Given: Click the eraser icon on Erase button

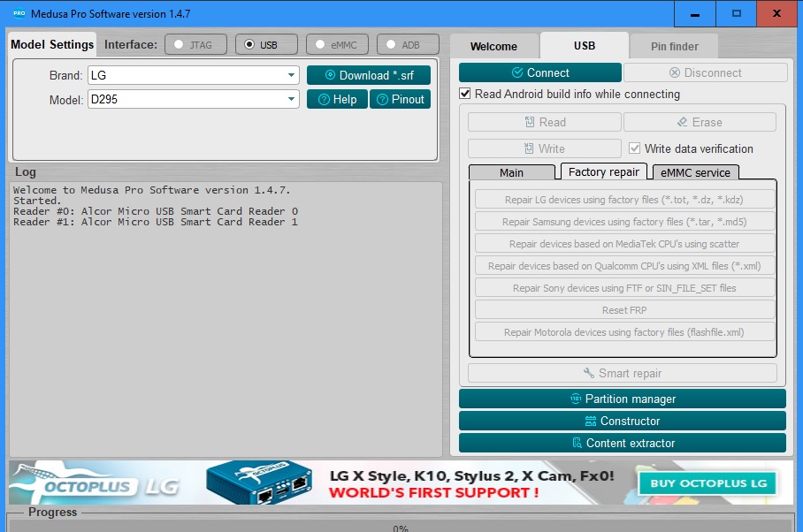Looking at the screenshot, I should [x=682, y=122].
